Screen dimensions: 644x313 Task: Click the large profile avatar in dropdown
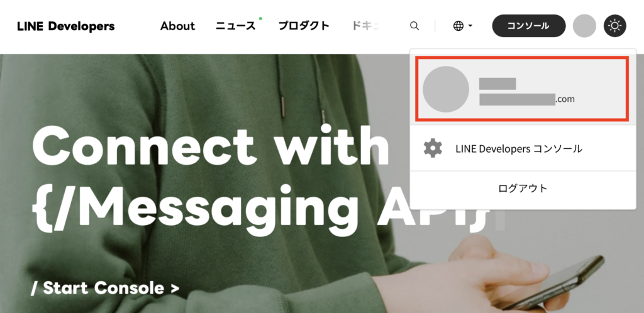tap(446, 89)
